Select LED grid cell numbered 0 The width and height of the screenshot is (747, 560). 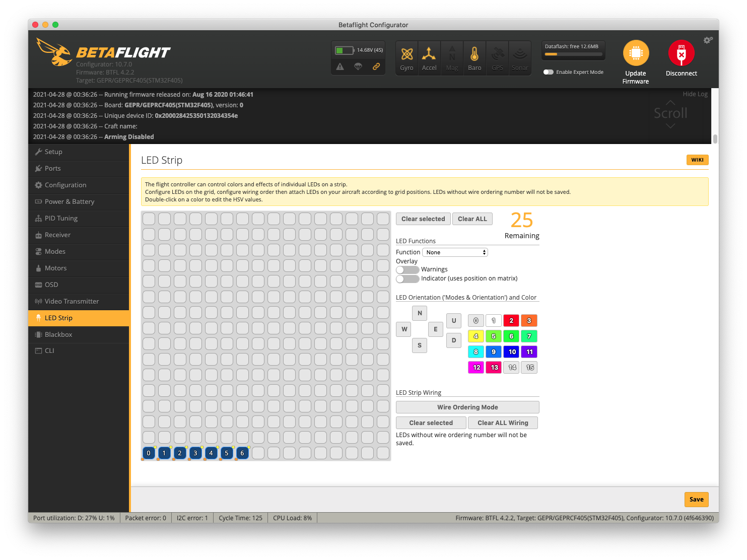coord(149,453)
